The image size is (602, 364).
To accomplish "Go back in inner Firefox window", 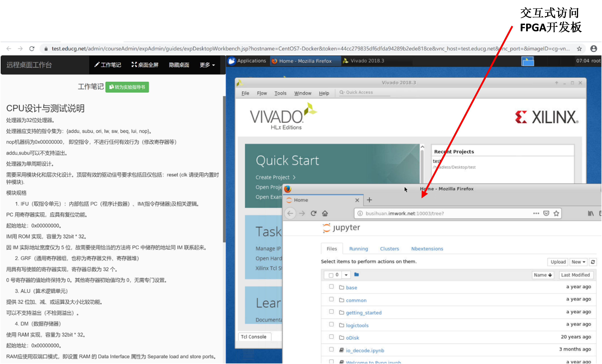I will click(290, 213).
